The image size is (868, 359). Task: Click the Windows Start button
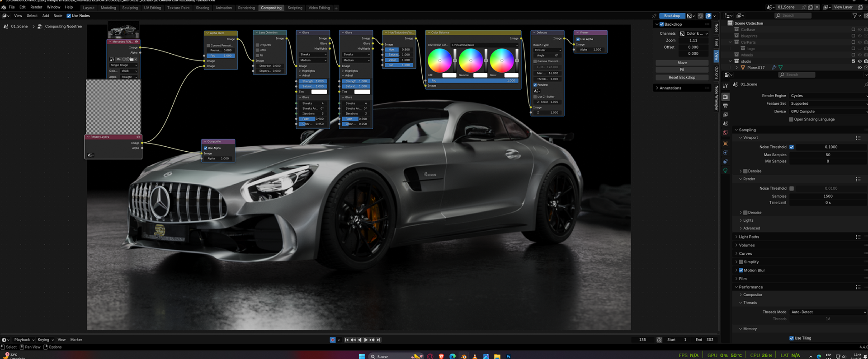[362, 356]
